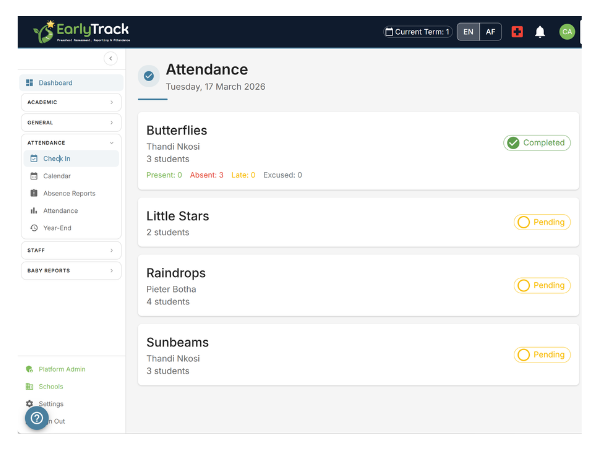Click the Check In calendar-check icon

pyautogui.click(x=34, y=158)
